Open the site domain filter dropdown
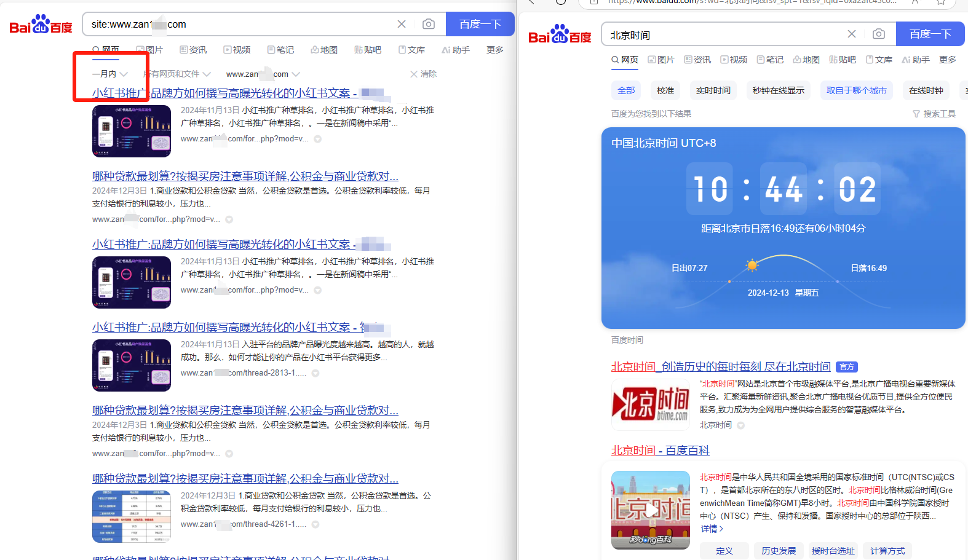 (263, 74)
